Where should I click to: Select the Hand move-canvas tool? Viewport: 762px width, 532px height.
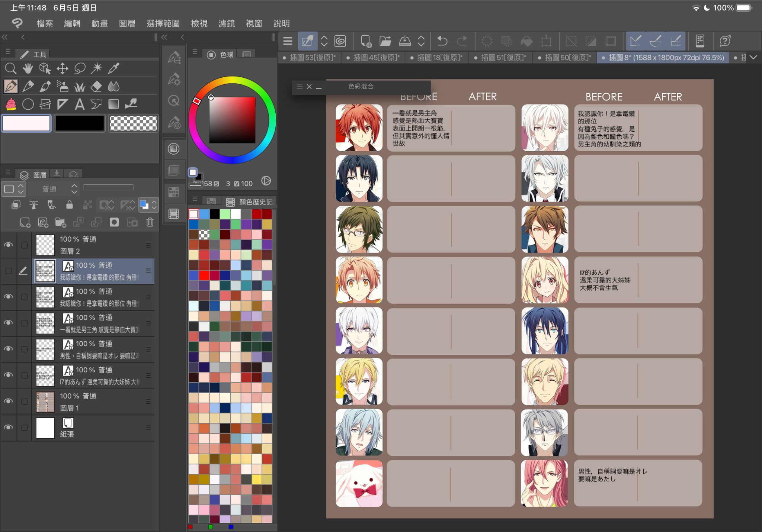[x=28, y=68]
